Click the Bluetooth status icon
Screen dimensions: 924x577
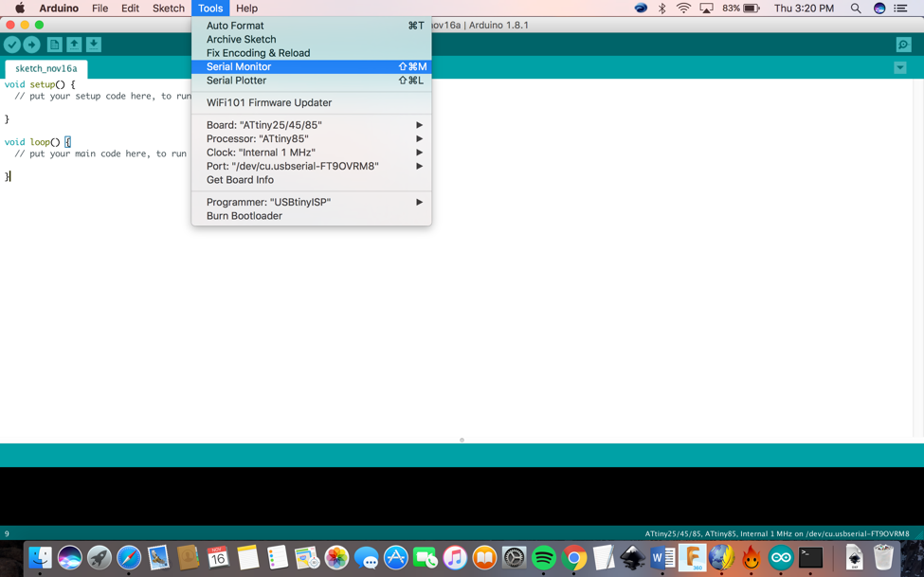[x=661, y=9]
